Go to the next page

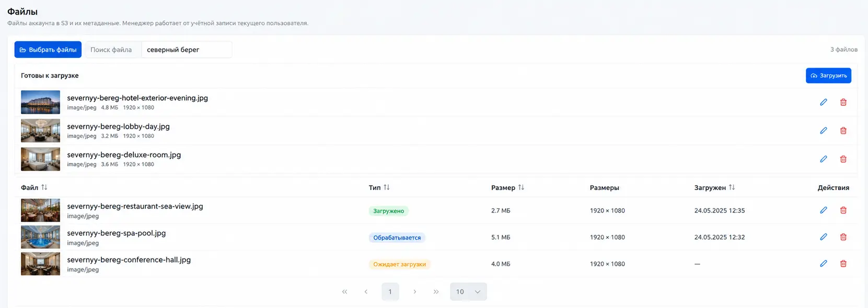(x=415, y=292)
